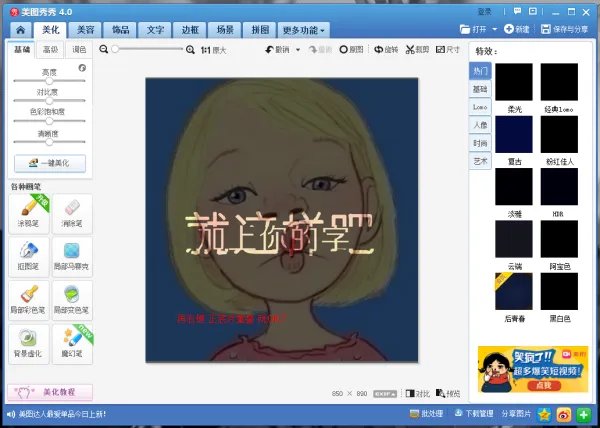Open 预览 preview
This screenshot has width=600, height=428.
click(x=448, y=394)
